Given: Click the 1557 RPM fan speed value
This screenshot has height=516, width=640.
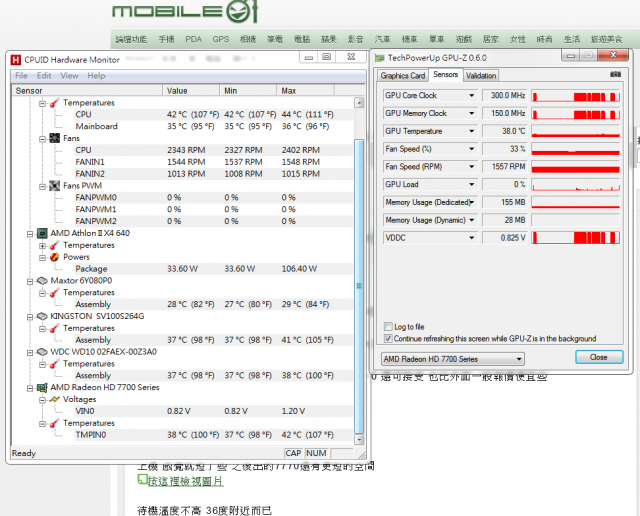Looking at the screenshot, I should 504,167.
